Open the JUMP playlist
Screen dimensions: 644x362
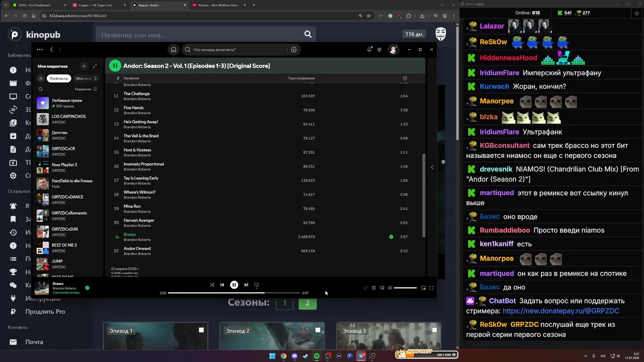(68, 264)
